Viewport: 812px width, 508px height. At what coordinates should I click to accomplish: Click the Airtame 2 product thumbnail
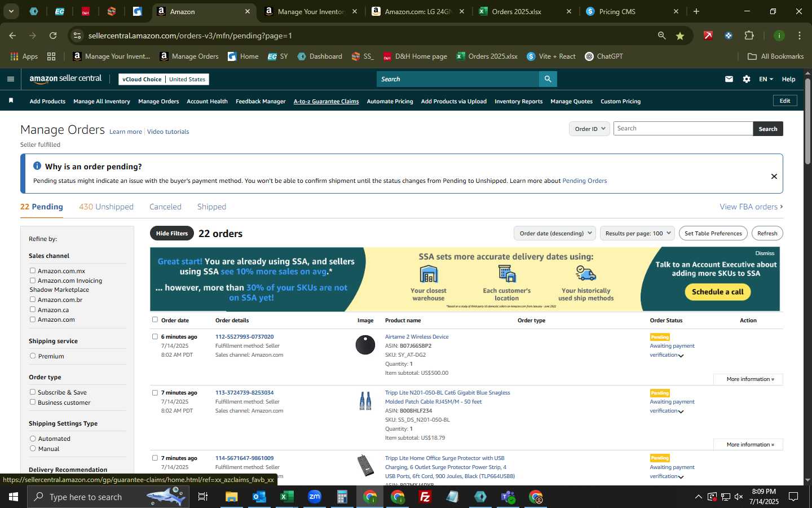coord(365,345)
